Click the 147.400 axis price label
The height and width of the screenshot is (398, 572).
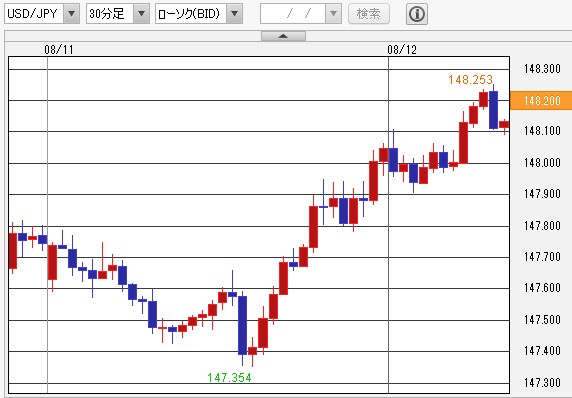point(542,351)
